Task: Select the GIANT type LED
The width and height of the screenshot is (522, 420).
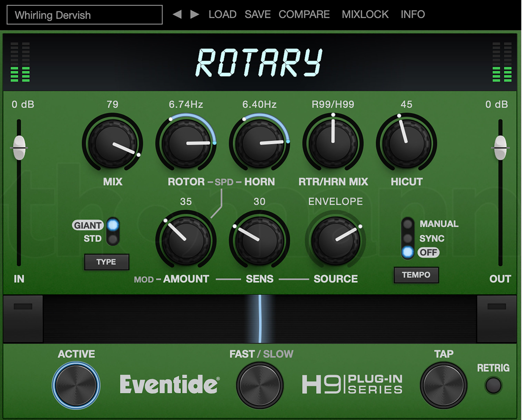Action: pyautogui.click(x=113, y=225)
